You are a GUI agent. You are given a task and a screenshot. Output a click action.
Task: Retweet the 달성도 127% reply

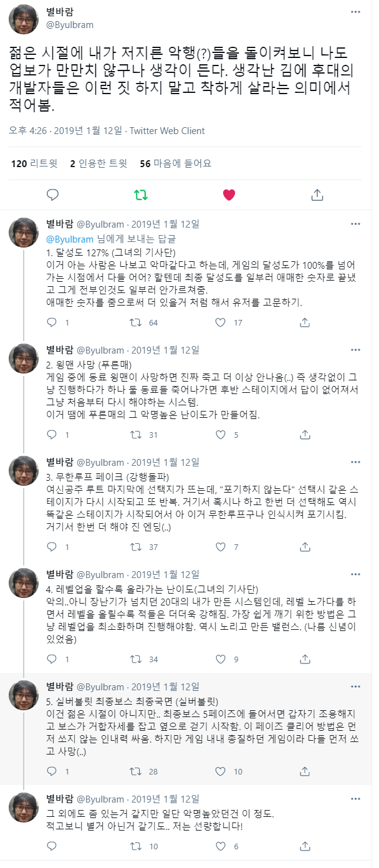(x=135, y=323)
